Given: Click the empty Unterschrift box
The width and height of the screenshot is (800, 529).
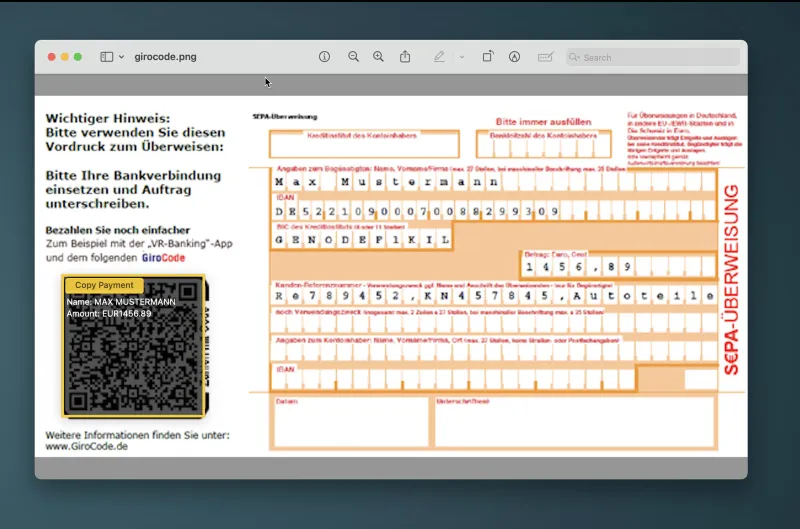Looking at the screenshot, I should (x=574, y=422).
